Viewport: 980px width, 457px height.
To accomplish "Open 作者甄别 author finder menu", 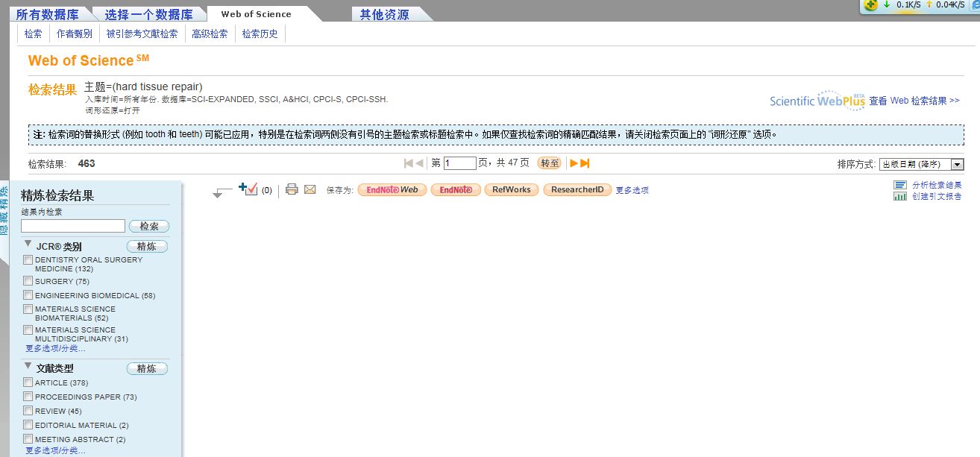I will pyautogui.click(x=75, y=34).
